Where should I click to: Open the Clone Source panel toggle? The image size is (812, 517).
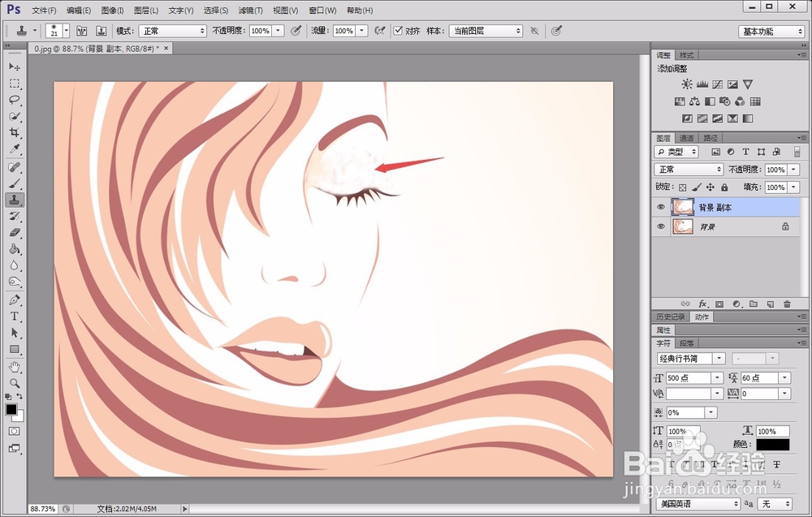101,31
